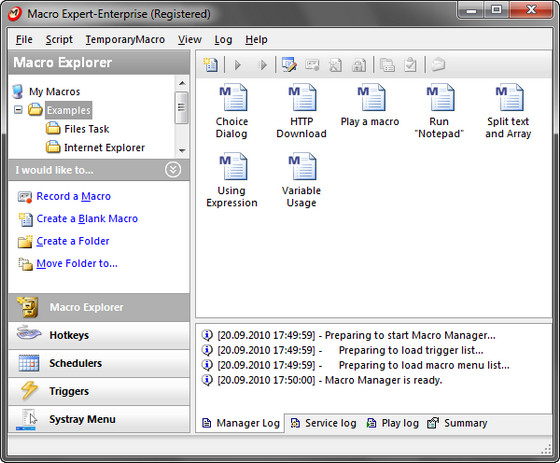Switch to the Service log tab
This screenshot has width=560, height=463.
click(324, 423)
